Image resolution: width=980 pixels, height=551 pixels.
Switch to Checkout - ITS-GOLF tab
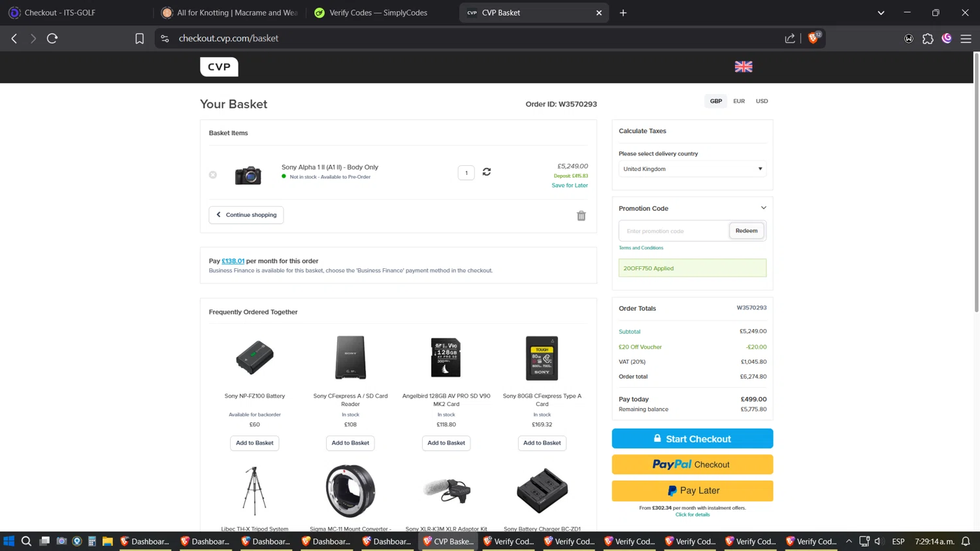[76, 12]
